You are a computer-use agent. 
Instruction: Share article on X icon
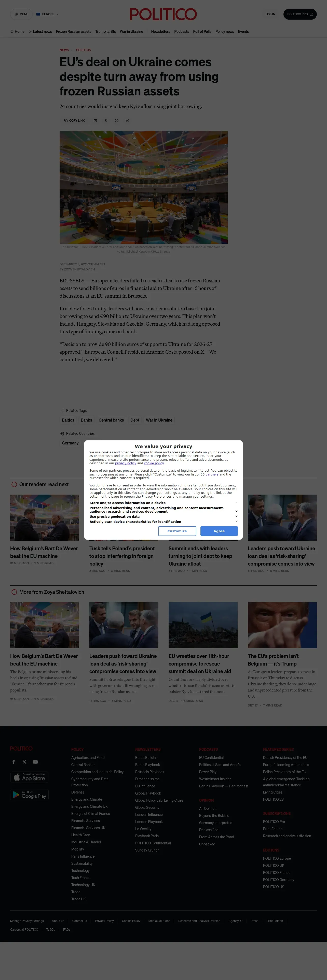(x=106, y=121)
